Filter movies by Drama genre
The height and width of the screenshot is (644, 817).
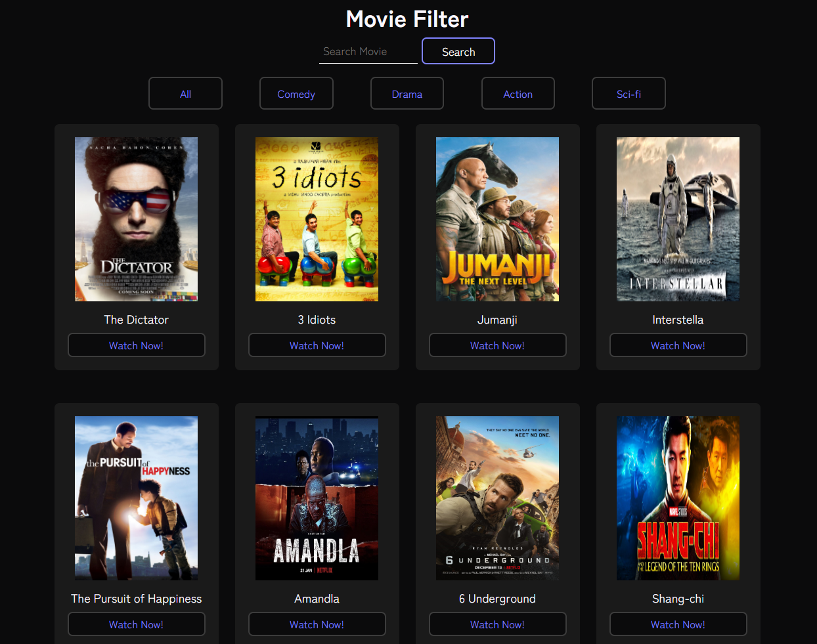[x=407, y=94]
